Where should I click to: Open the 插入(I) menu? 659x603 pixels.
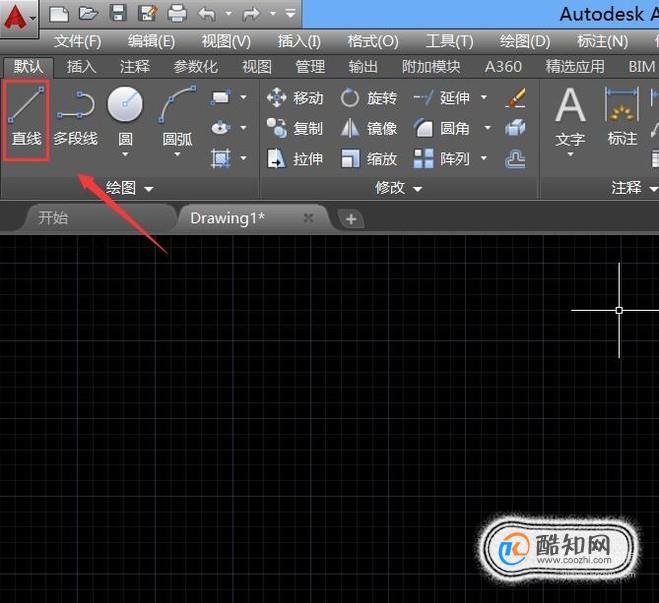coord(299,41)
